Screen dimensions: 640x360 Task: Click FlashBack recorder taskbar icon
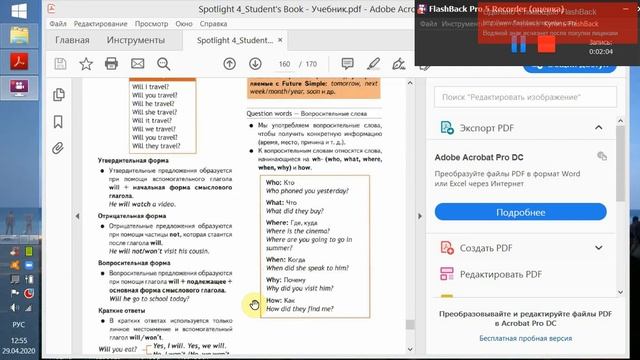(19, 88)
